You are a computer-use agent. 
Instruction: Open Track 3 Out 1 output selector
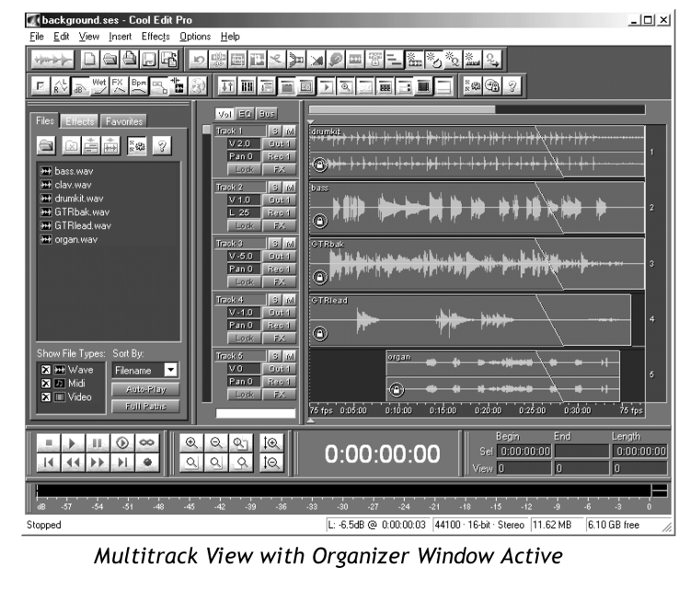279,257
